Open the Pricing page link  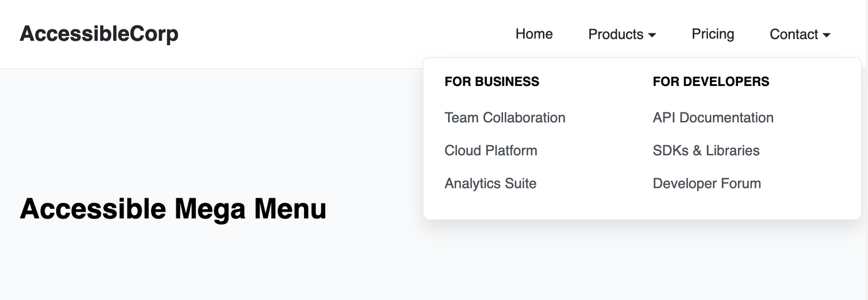713,34
